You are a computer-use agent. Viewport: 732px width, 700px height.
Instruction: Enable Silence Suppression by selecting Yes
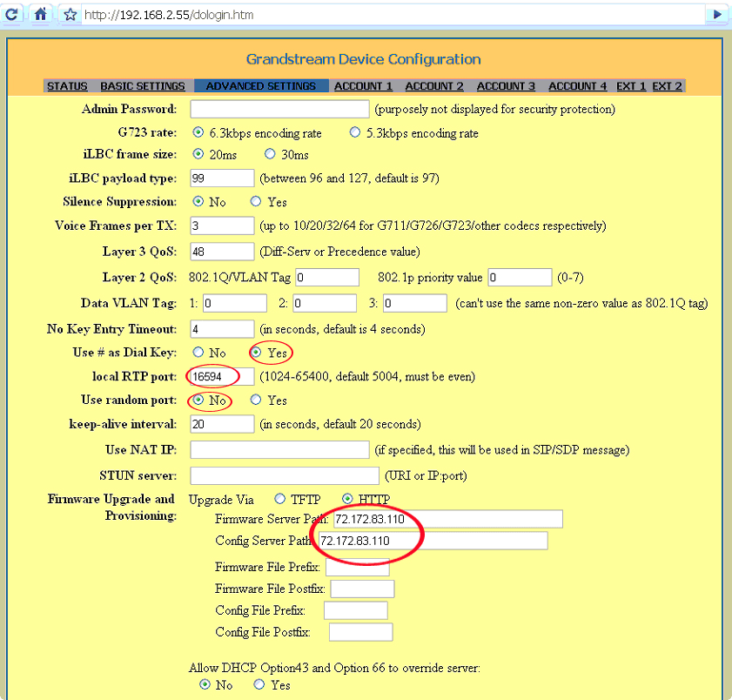255,201
